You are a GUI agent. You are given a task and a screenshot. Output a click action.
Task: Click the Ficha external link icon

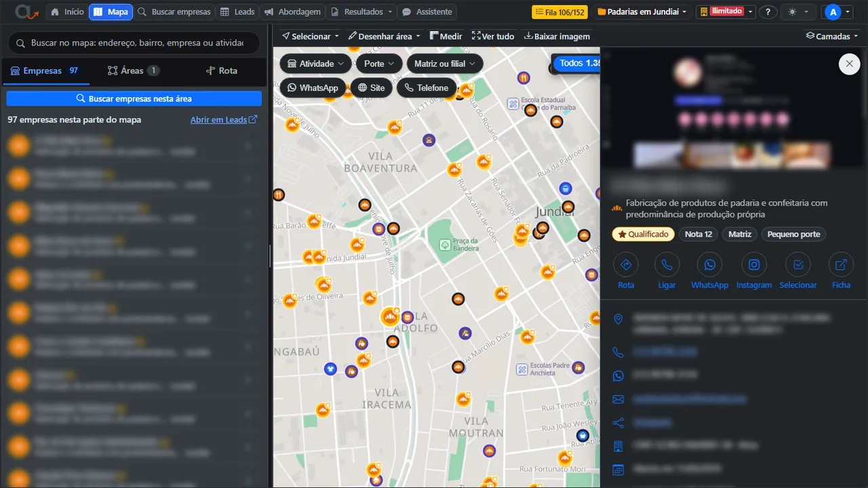841,265
